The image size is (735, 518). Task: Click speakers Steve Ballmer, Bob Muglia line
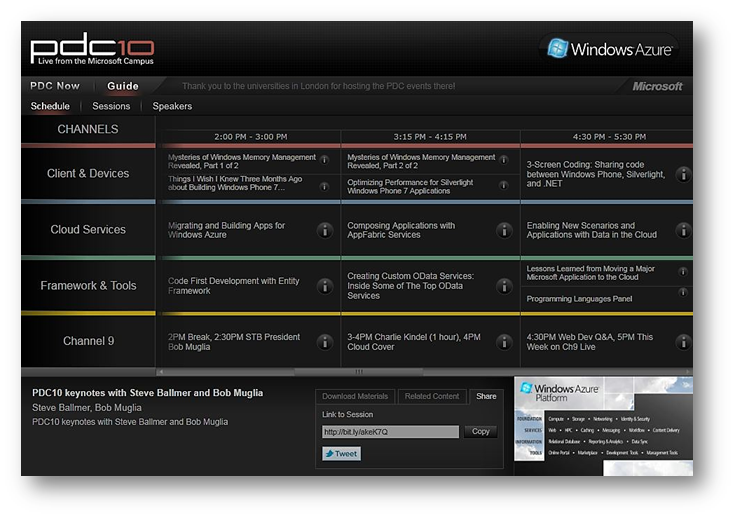87,408
